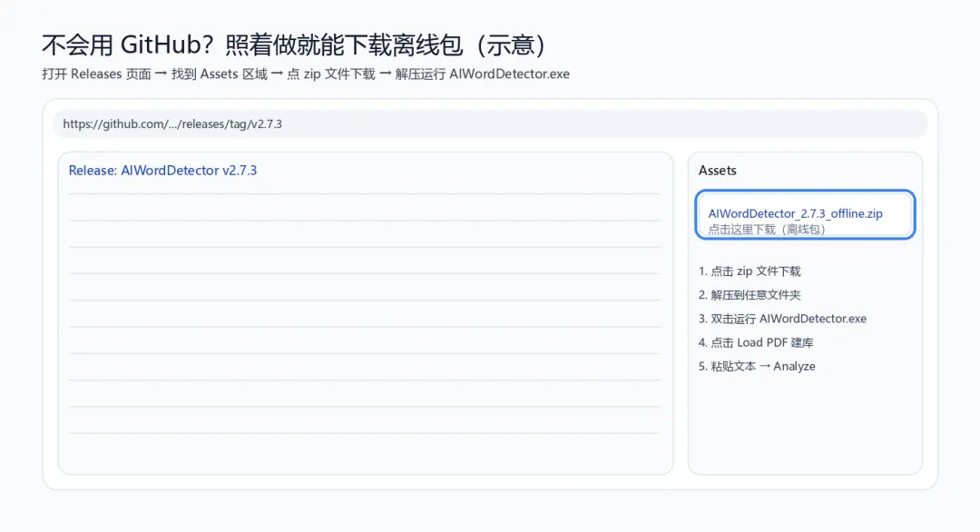The width and height of the screenshot is (980, 532).
Task: Download AIWordDetector_2.7.3_offline.zip
Action: [795, 213]
